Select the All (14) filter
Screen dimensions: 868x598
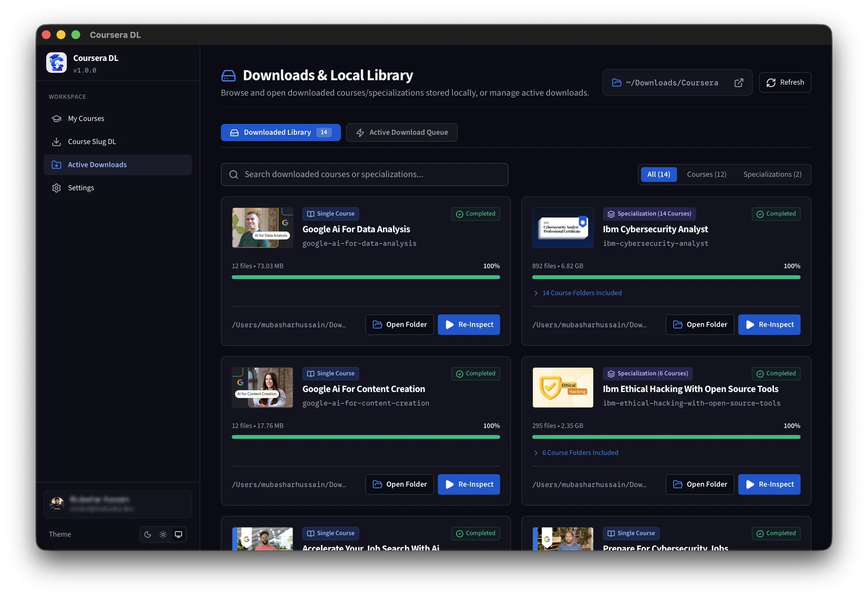pos(659,174)
